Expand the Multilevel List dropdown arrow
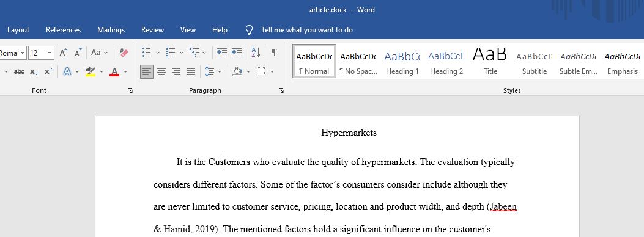Screen dimensions: 644x237 (x=204, y=53)
